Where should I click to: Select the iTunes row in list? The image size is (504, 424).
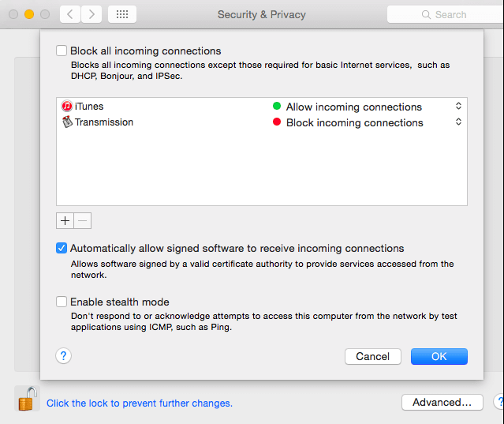[262, 106]
